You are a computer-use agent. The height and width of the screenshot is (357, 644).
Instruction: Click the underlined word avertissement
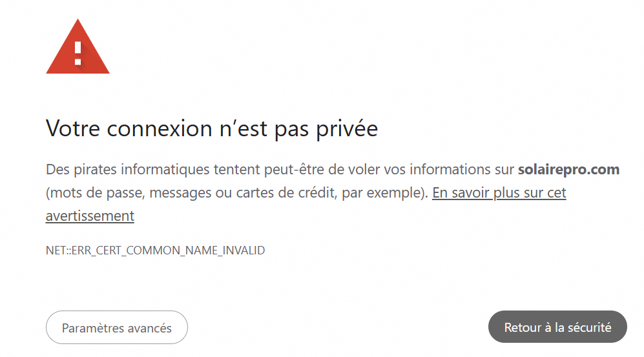click(90, 216)
